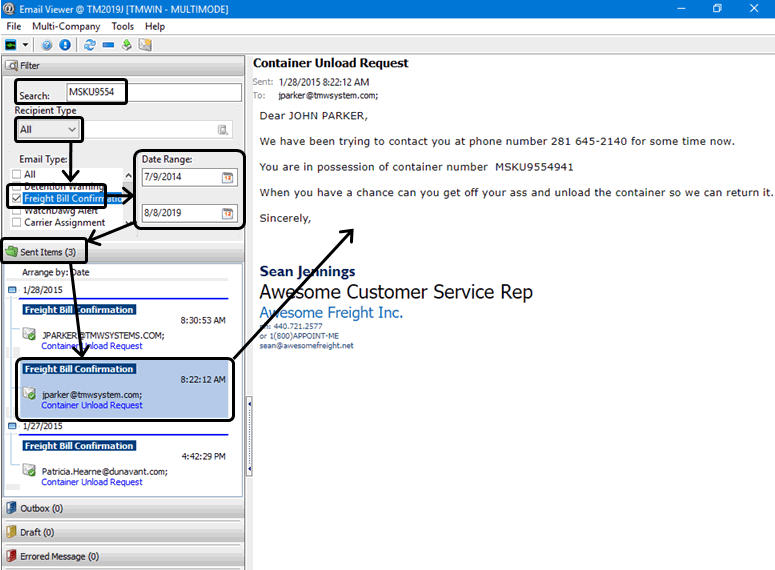Image resolution: width=775 pixels, height=570 pixels.
Task: Click the recipient lookup icon beside Recipient Type
Action: [x=223, y=130]
